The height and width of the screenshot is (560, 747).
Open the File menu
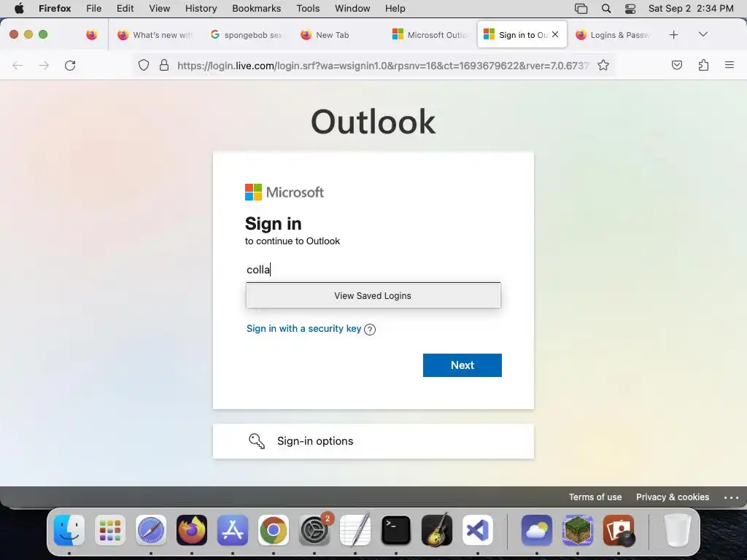pyautogui.click(x=94, y=8)
